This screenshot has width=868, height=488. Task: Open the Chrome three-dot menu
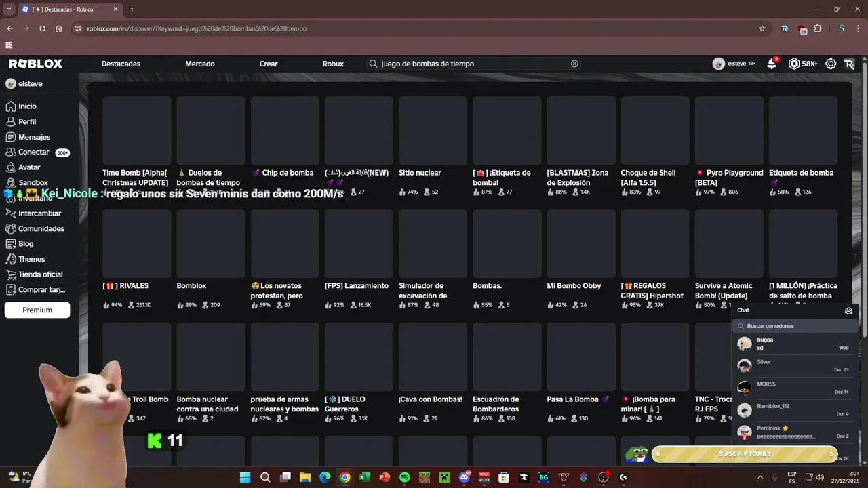[x=857, y=28]
